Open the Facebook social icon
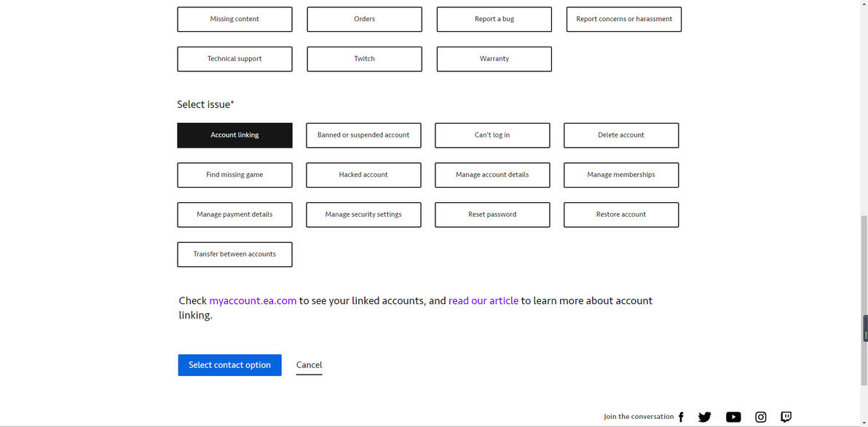The height and width of the screenshot is (427, 868). [x=681, y=417]
